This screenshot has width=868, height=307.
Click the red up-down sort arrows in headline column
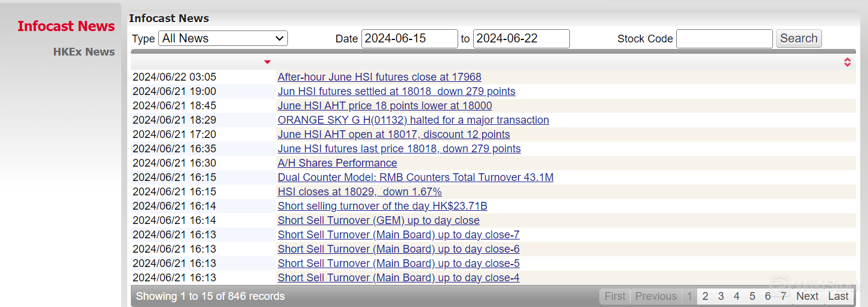(x=847, y=62)
